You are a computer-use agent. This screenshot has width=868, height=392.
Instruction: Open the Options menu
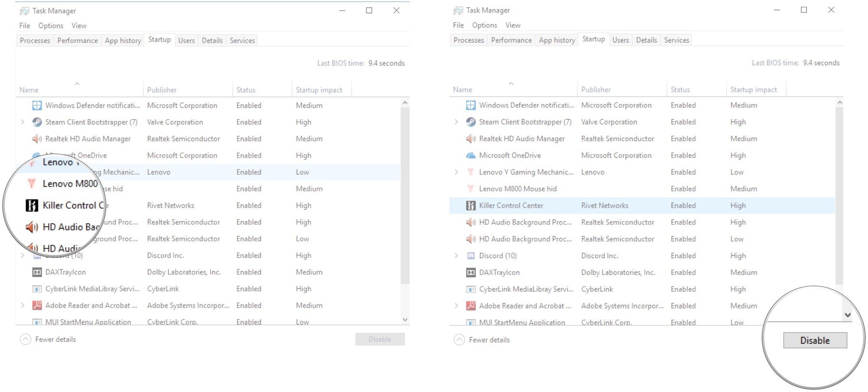484,25
